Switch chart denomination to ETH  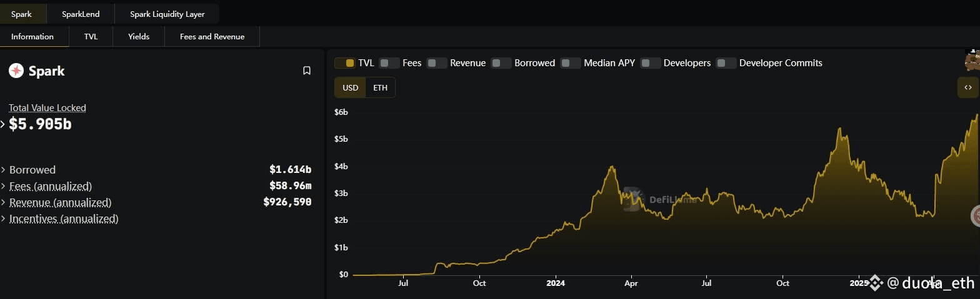coord(380,87)
